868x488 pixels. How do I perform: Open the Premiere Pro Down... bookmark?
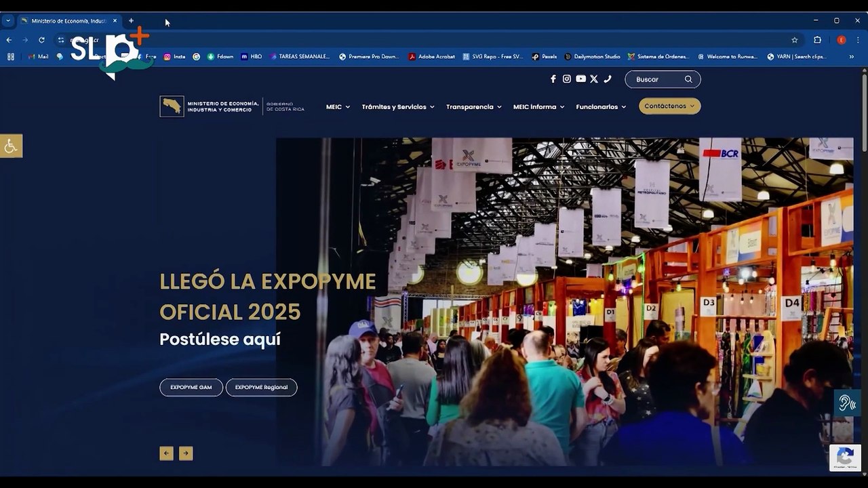tap(370, 57)
